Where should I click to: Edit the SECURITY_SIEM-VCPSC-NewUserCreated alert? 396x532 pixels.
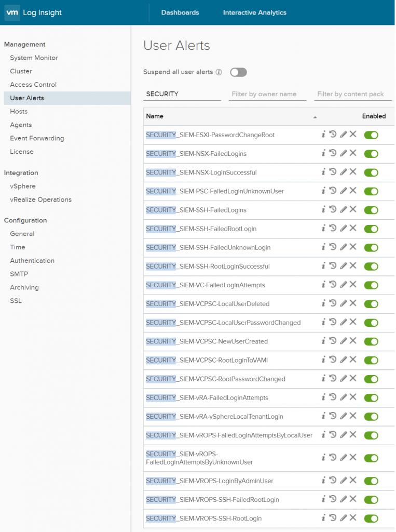tap(343, 341)
